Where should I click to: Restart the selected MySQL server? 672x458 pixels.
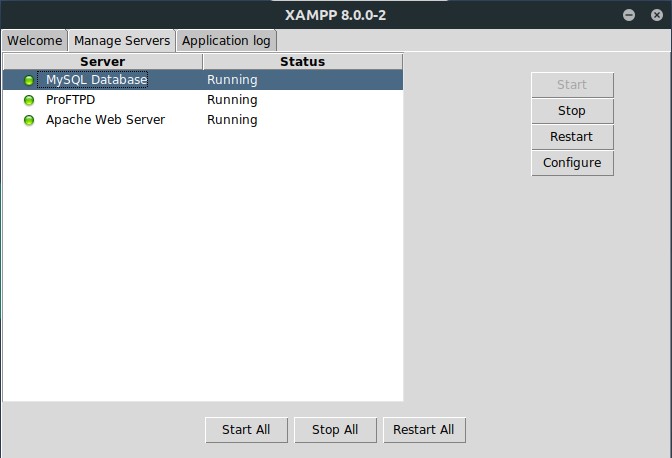pos(572,137)
